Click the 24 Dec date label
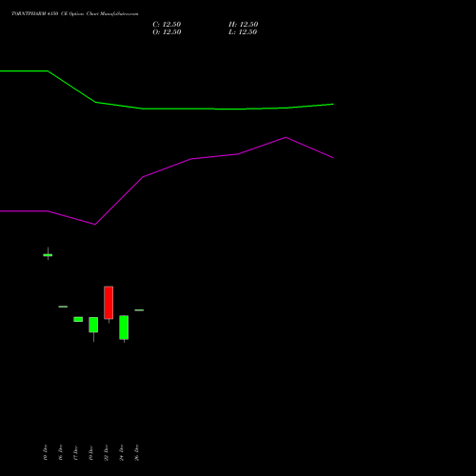The width and height of the screenshot is (476, 476). pyautogui.click(x=122, y=452)
